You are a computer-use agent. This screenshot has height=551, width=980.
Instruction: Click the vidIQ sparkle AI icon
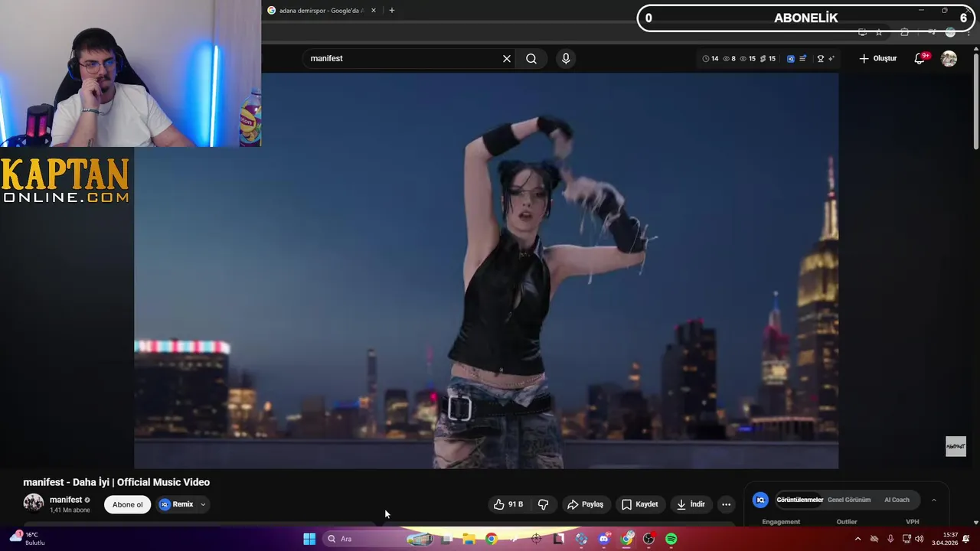click(x=831, y=59)
